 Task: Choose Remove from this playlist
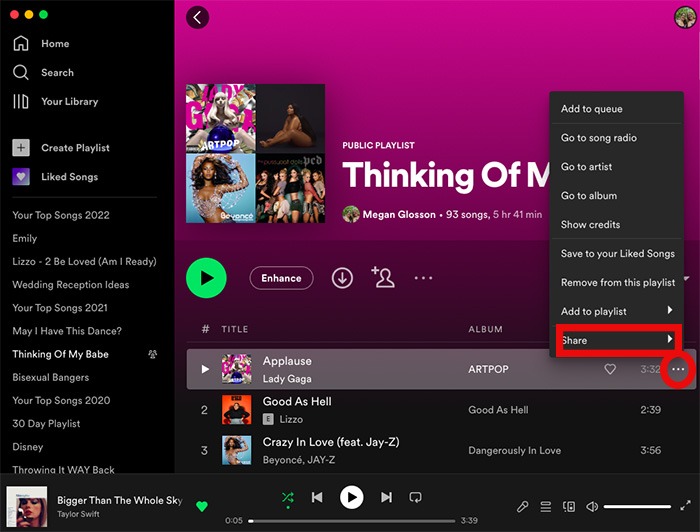tap(616, 283)
